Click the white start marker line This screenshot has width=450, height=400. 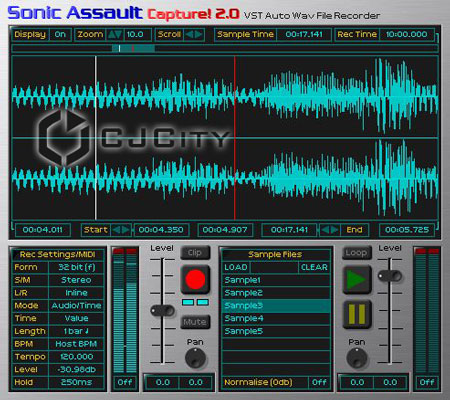point(96,137)
